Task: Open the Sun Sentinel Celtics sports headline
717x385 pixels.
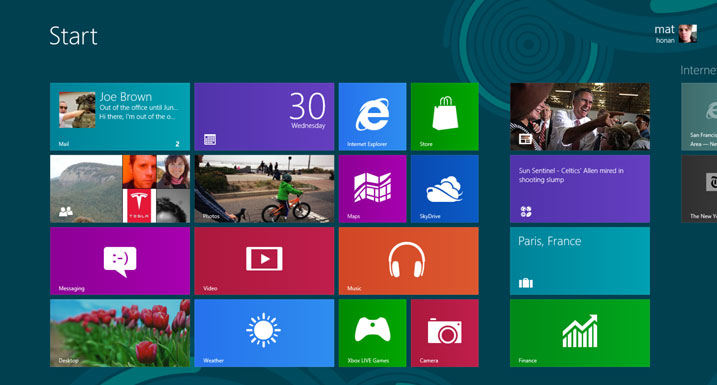Action: click(x=580, y=189)
